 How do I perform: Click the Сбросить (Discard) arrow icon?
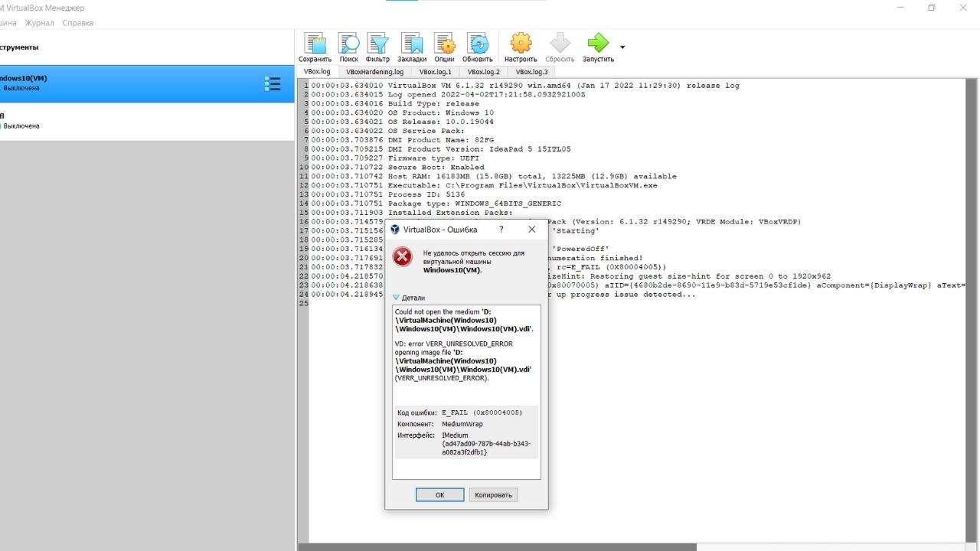coord(560,47)
